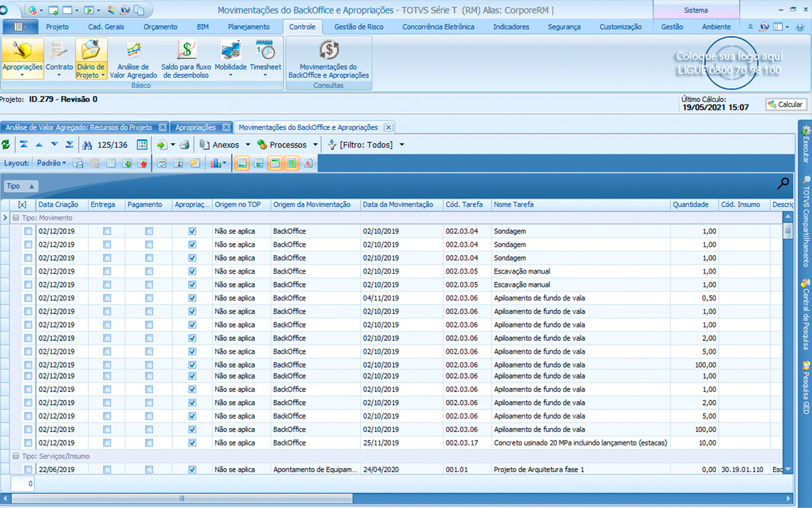
Task: Click the vertical scrollbar thumb of grid
Action: 788,231
